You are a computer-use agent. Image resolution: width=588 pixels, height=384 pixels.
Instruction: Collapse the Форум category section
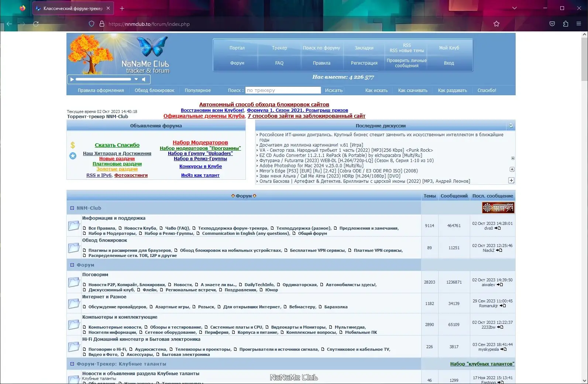coord(72,265)
